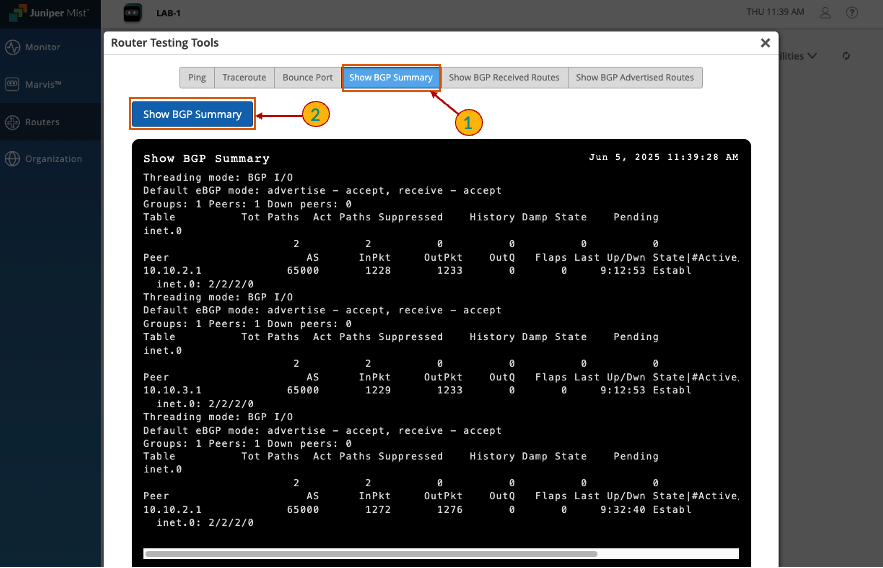883x568 pixels.
Task: Open the Organization sidebar section
Action: 52,159
